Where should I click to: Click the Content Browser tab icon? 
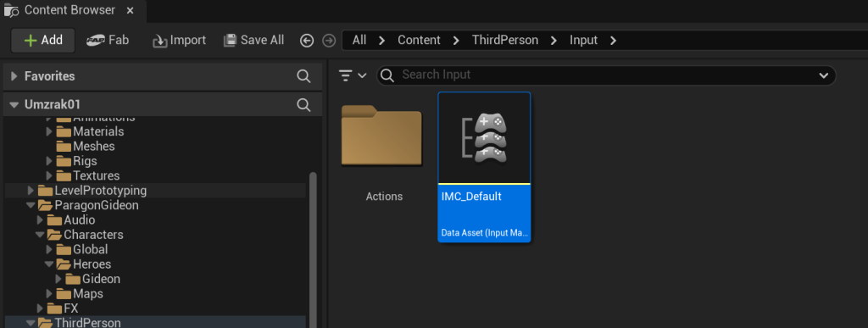coord(11,10)
